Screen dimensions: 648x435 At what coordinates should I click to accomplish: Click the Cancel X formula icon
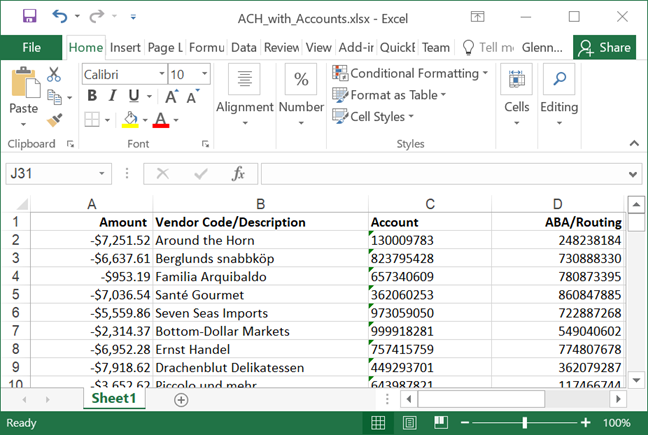pyautogui.click(x=162, y=174)
